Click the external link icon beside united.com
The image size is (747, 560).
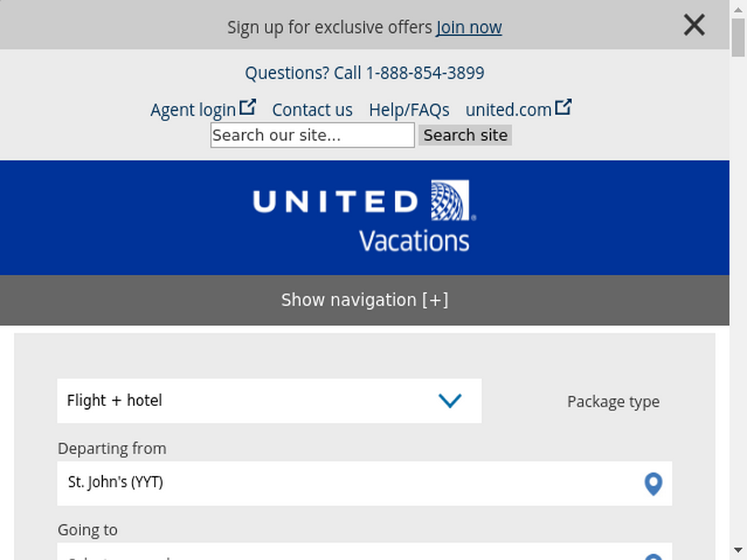coord(563,106)
